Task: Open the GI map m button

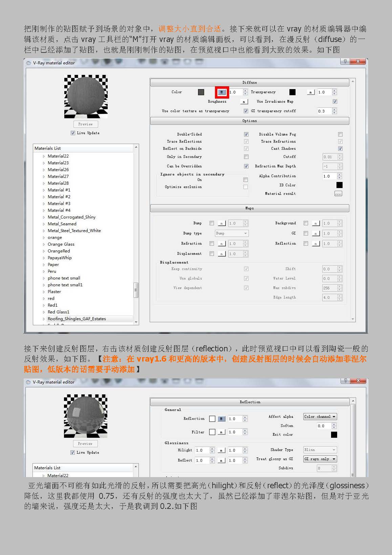Action: click(x=315, y=233)
